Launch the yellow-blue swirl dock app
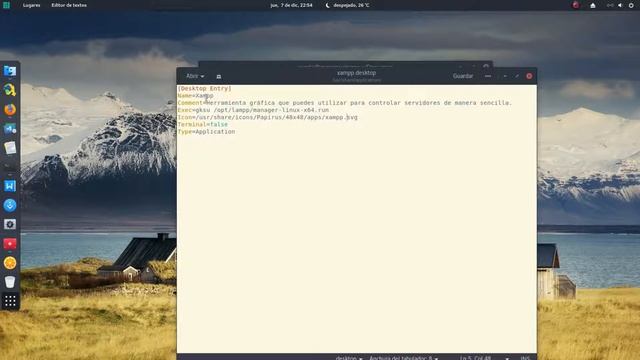This screenshot has width=640, height=360. click(x=10, y=90)
